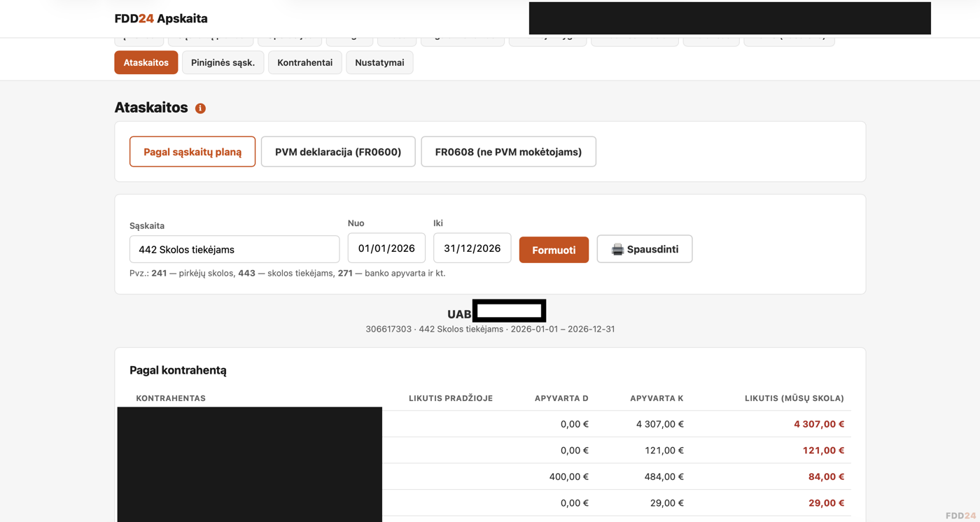Select the Apyvarta D value 400,00 €

569,477
